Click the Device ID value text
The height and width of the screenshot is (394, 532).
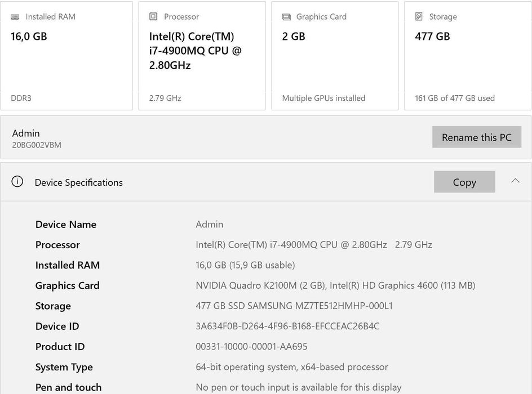[287, 326]
